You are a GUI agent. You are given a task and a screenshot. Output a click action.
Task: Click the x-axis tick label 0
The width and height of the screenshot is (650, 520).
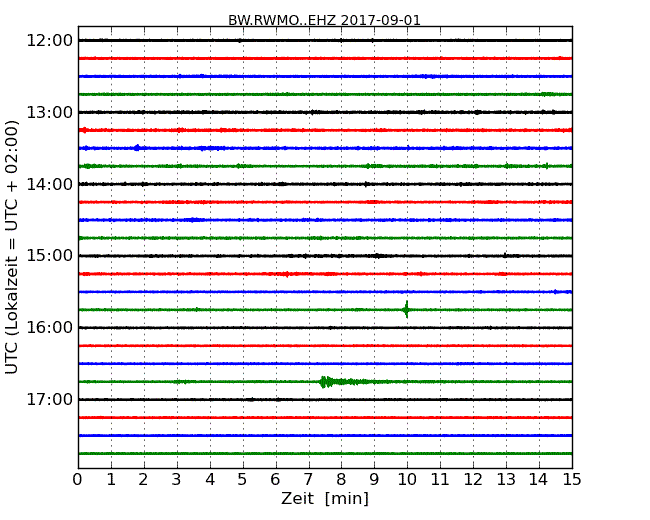point(78,480)
